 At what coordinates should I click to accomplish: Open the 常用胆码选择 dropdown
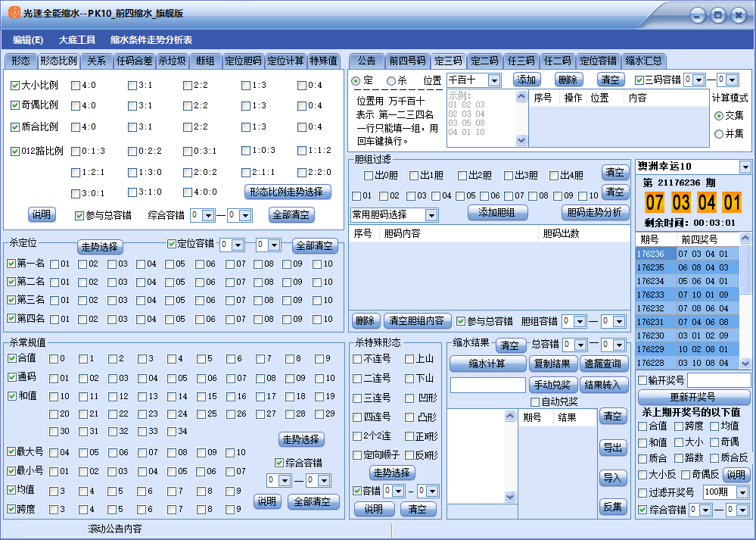[x=431, y=215]
